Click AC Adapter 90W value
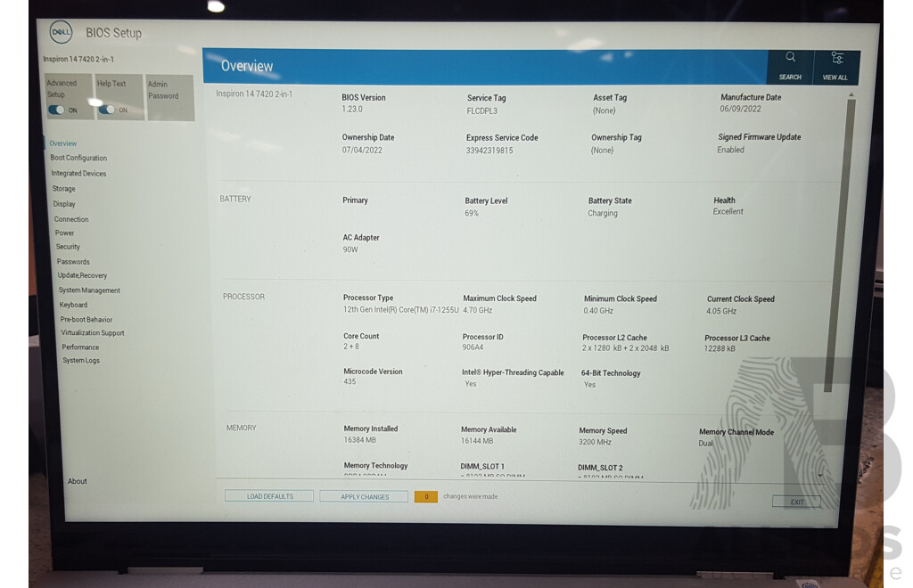 click(x=350, y=249)
